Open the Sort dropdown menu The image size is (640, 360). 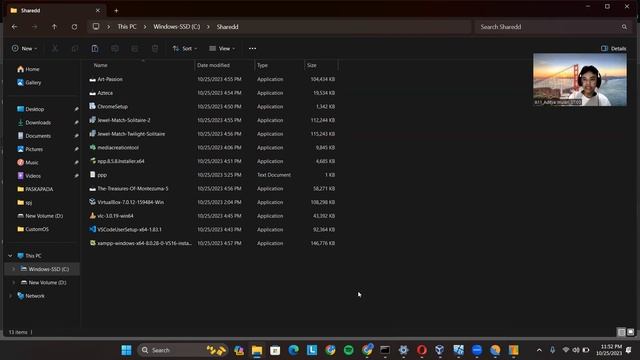184,49
